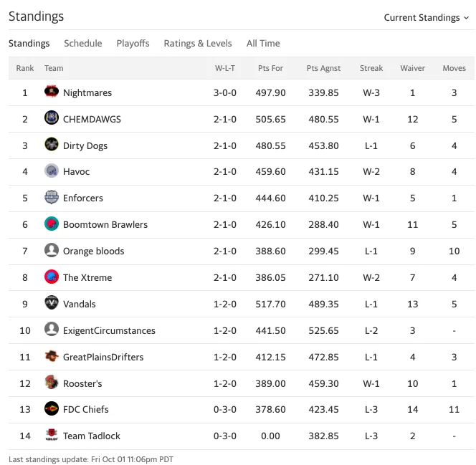Click The Xtreme red helmet icon
Image resolution: width=476 pixels, height=465 pixels.
click(x=52, y=277)
